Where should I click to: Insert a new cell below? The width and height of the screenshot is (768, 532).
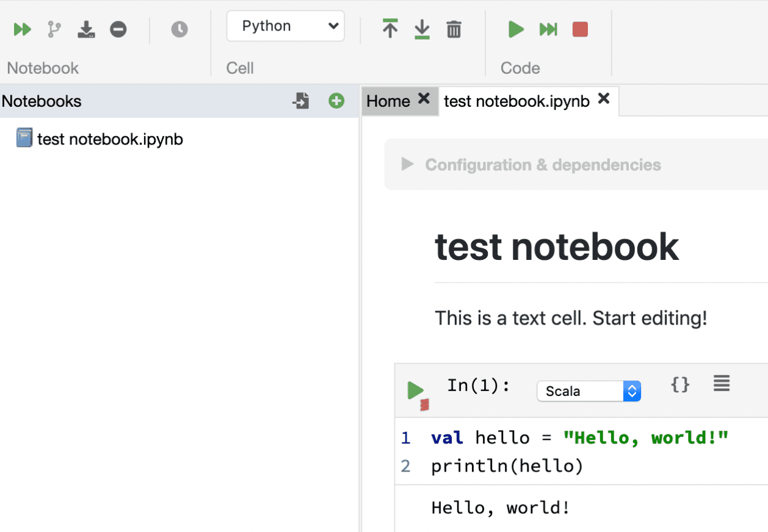pos(422,29)
